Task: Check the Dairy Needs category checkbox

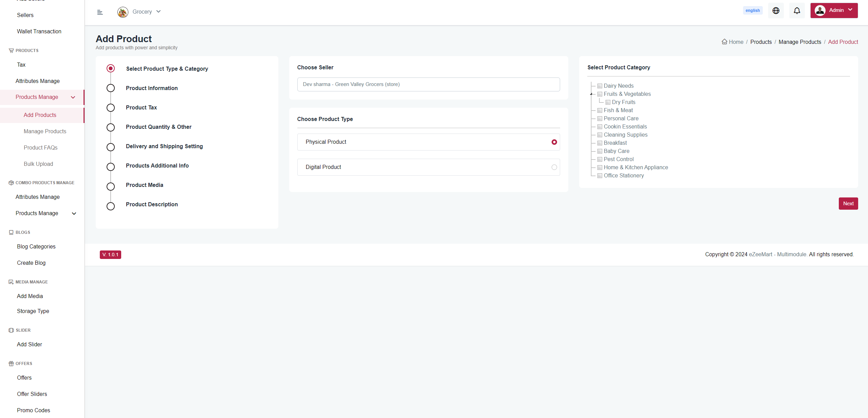Action: [x=600, y=86]
